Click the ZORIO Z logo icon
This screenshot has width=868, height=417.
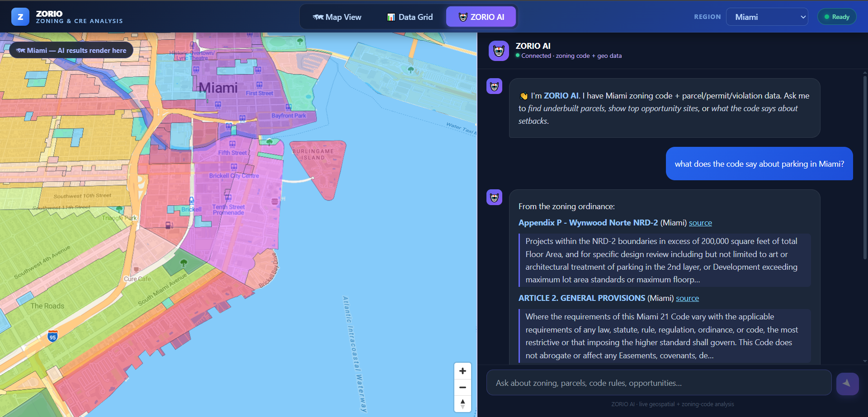coord(20,17)
